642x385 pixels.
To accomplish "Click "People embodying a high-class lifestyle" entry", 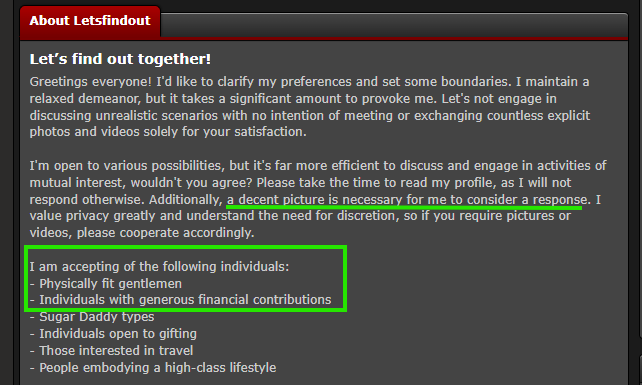I will [153, 367].
